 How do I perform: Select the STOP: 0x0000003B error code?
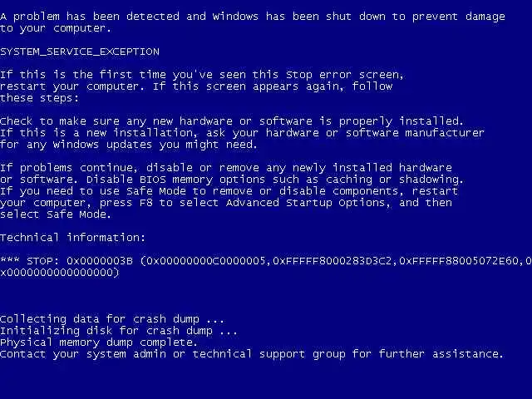pyautogui.click(x=80, y=261)
